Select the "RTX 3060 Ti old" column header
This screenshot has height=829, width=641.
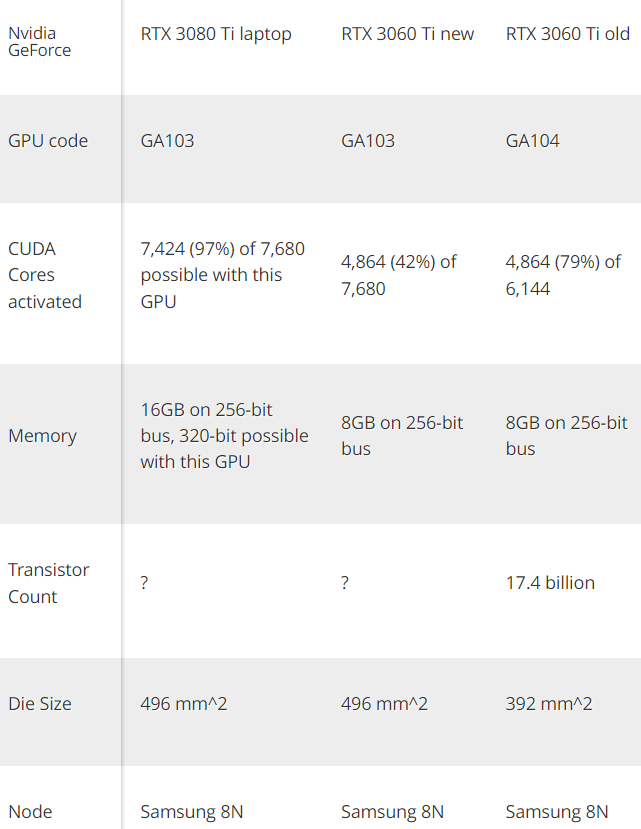(x=568, y=34)
